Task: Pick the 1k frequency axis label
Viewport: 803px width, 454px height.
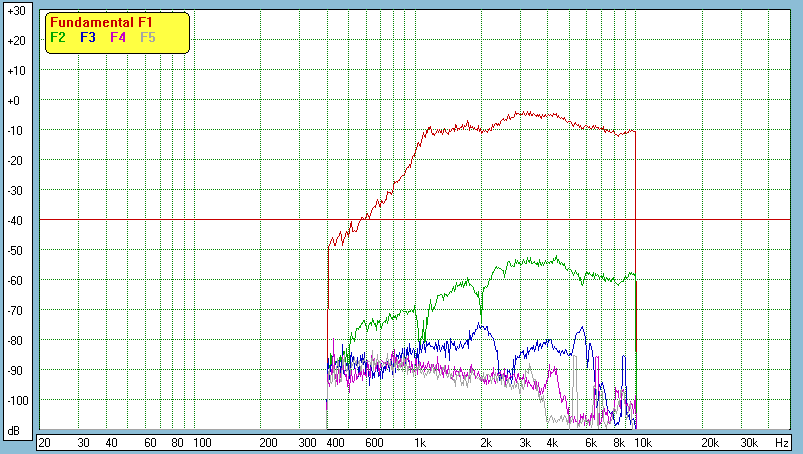Action: (420, 442)
